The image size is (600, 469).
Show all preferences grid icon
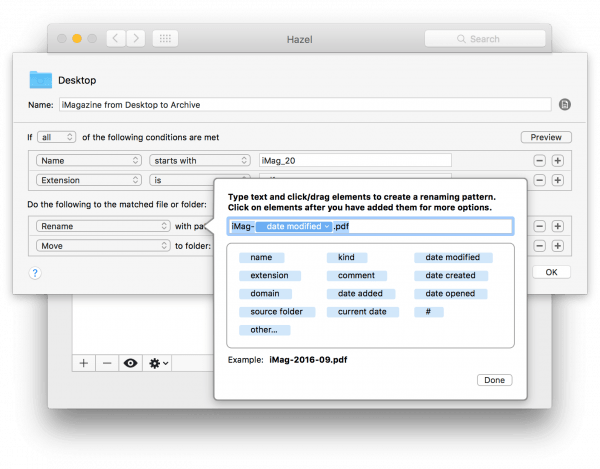coord(165,38)
